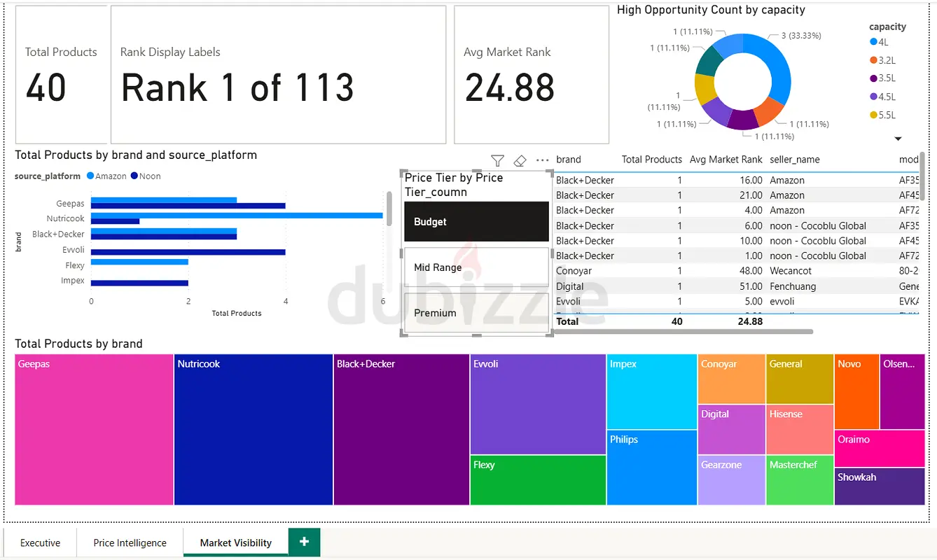Click the Amazon legend marker
937x560 pixels.
(x=90, y=176)
